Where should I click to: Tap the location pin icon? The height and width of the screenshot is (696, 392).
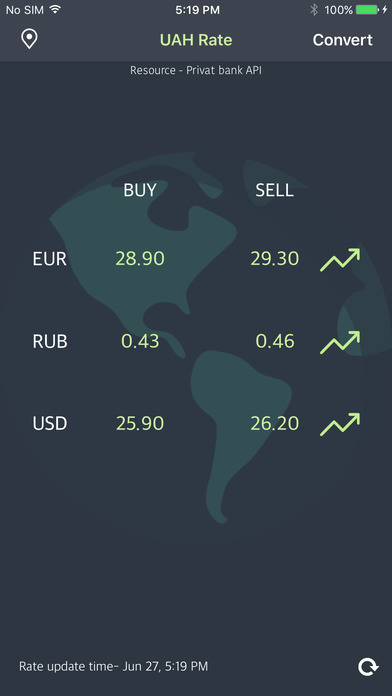(29, 40)
